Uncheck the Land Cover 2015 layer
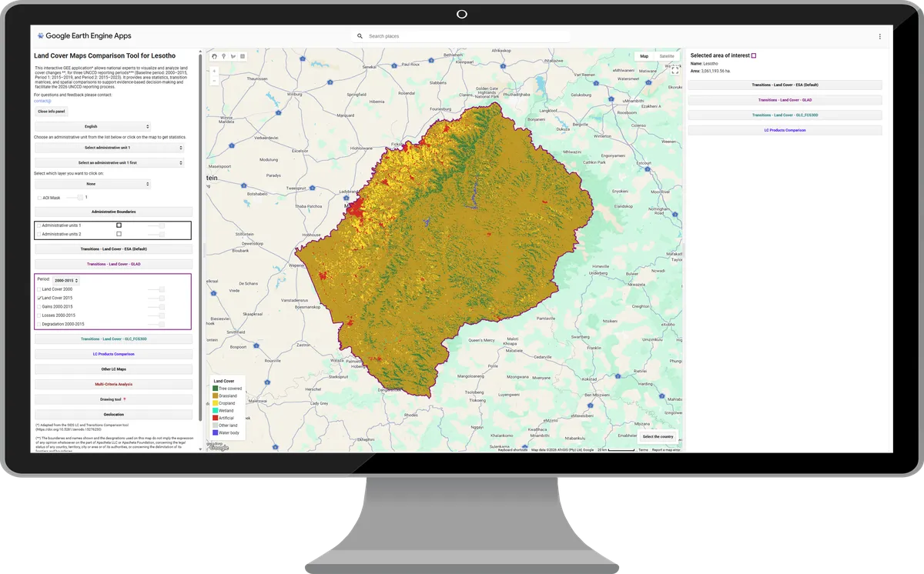Image resolution: width=924 pixels, height=574 pixels. click(x=38, y=298)
